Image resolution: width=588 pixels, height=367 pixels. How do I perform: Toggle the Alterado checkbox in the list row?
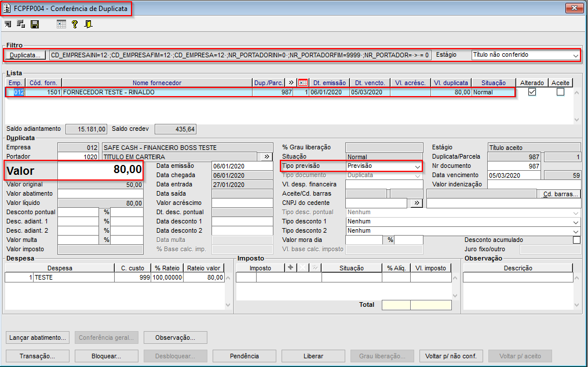(532, 92)
